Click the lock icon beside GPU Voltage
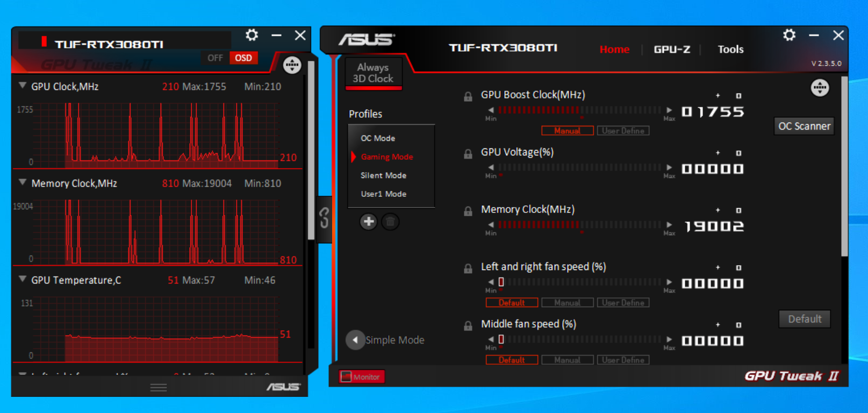The image size is (868, 413). [468, 154]
